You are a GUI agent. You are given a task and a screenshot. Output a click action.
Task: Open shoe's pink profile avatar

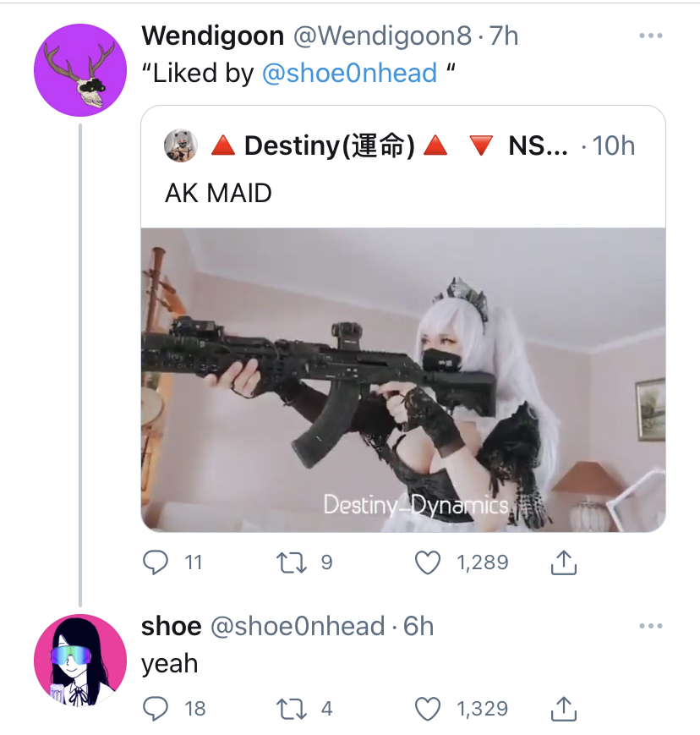pos(80,660)
